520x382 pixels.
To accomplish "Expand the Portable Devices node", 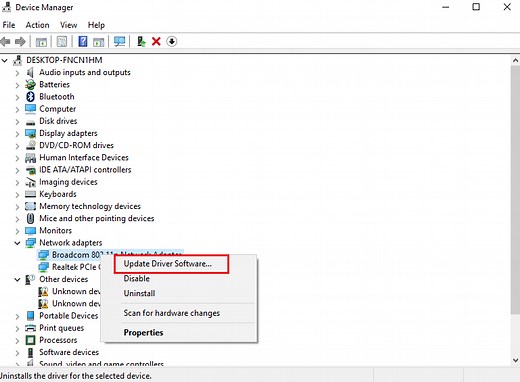I will pyautogui.click(x=17, y=316).
